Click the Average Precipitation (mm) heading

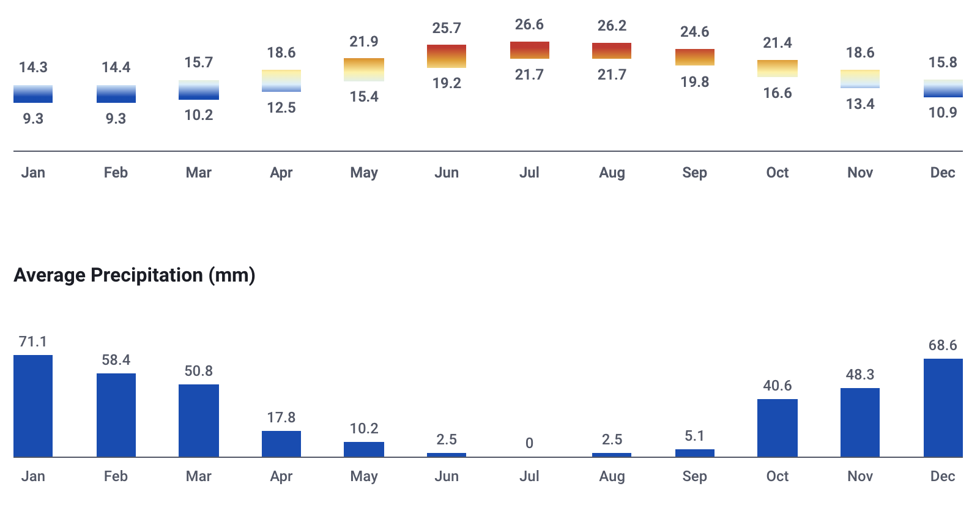(135, 275)
